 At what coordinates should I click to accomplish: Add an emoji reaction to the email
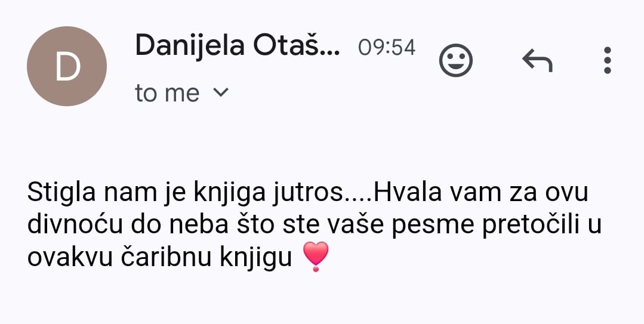click(455, 60)
